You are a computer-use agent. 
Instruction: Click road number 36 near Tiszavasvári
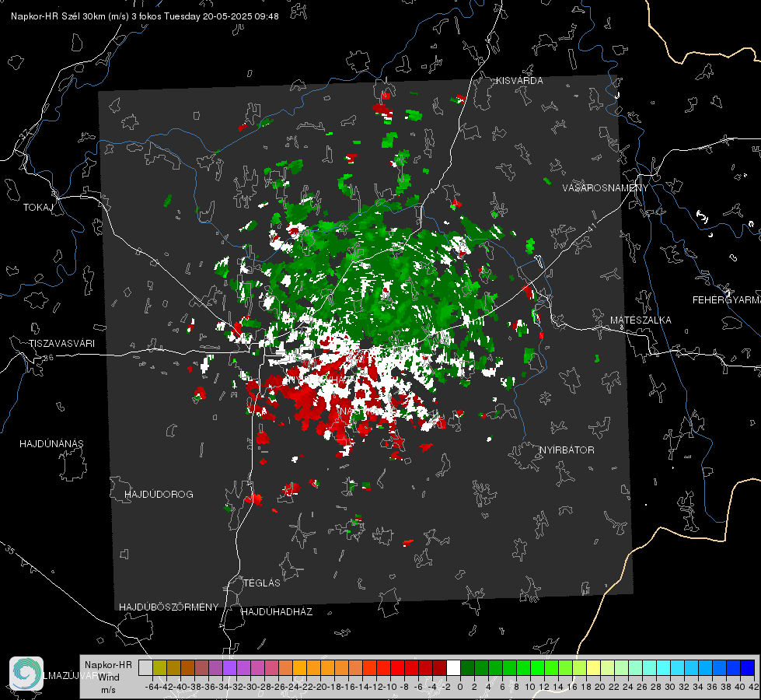[48, 358]
